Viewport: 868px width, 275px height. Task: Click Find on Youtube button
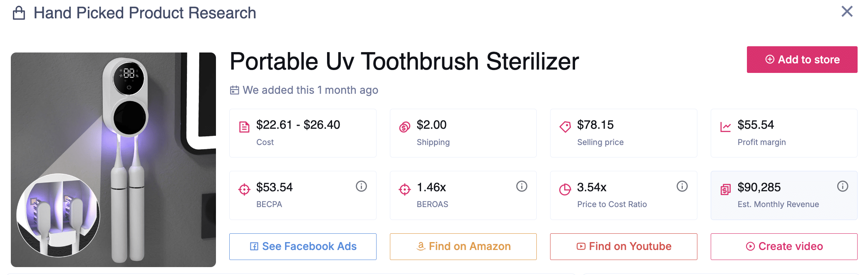click(623, 247)
